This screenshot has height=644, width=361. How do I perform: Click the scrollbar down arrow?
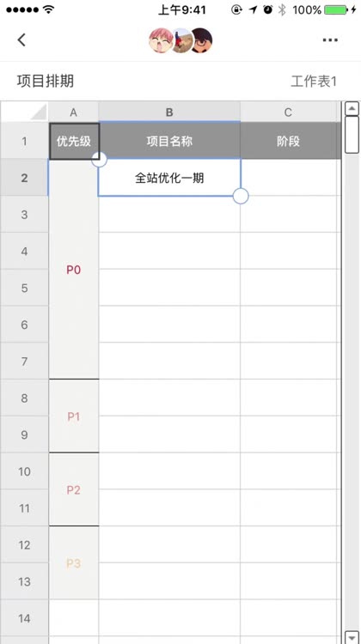352,636
